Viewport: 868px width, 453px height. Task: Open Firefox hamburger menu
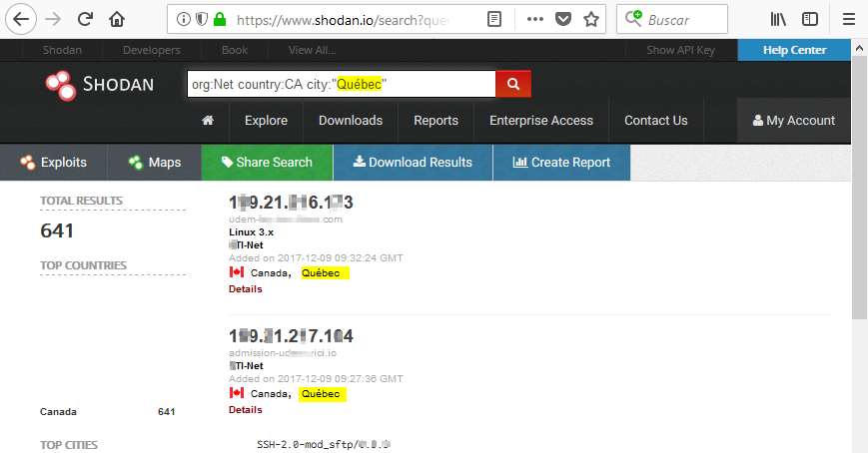pyautogui.click(x=849, y=19)
